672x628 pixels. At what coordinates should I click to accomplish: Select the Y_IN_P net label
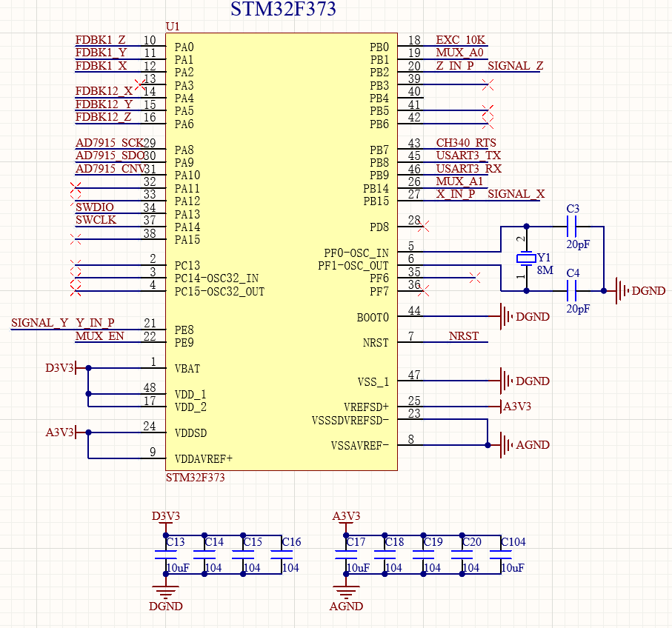pos(95,323)
